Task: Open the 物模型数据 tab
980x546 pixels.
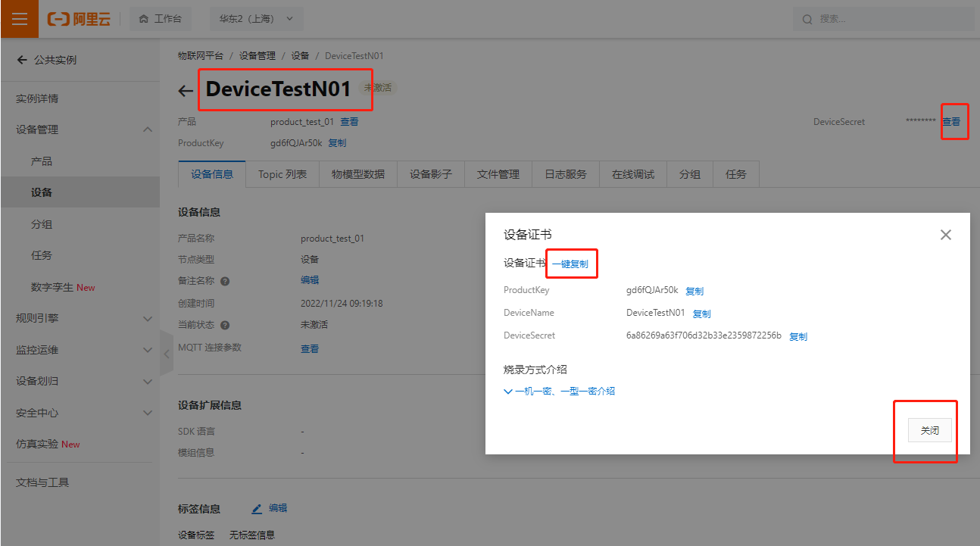Action: pyautogui.click(x=358, y=174)
